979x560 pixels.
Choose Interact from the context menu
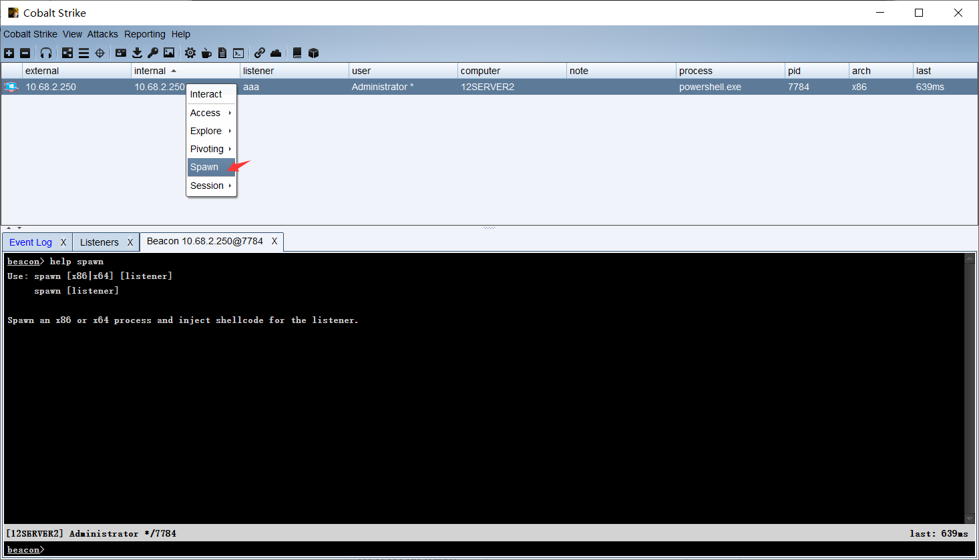[211, 94]
